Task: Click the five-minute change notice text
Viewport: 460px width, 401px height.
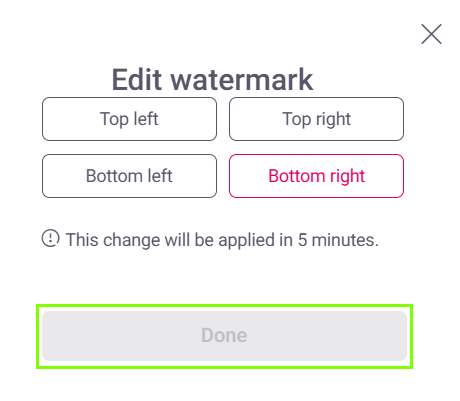Action: coord(222,240)
